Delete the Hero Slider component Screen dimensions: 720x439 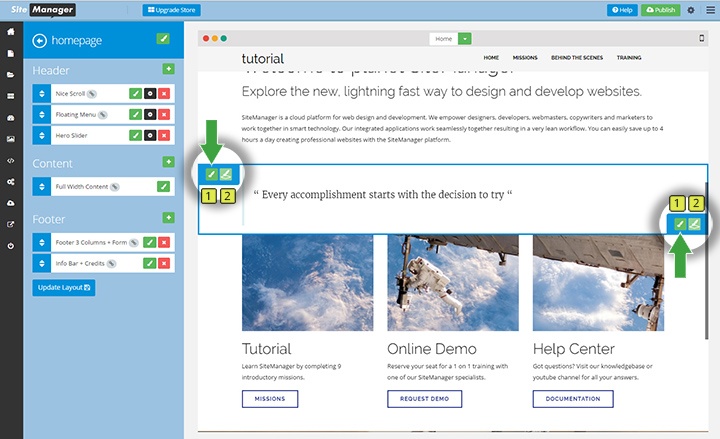click(164, 135)
